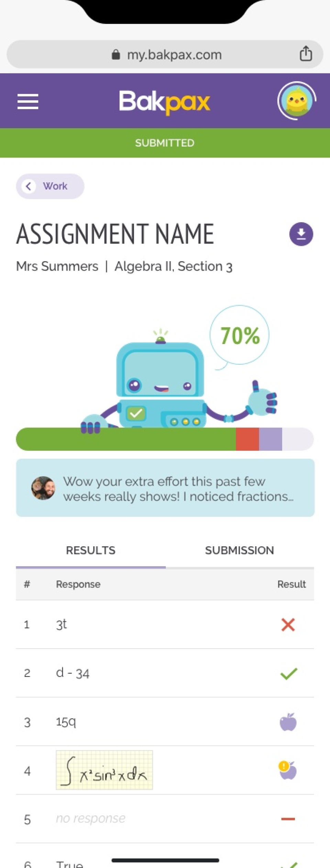
Task: Download the assignment with purple download icon
Action: click(x=301, y=234)
